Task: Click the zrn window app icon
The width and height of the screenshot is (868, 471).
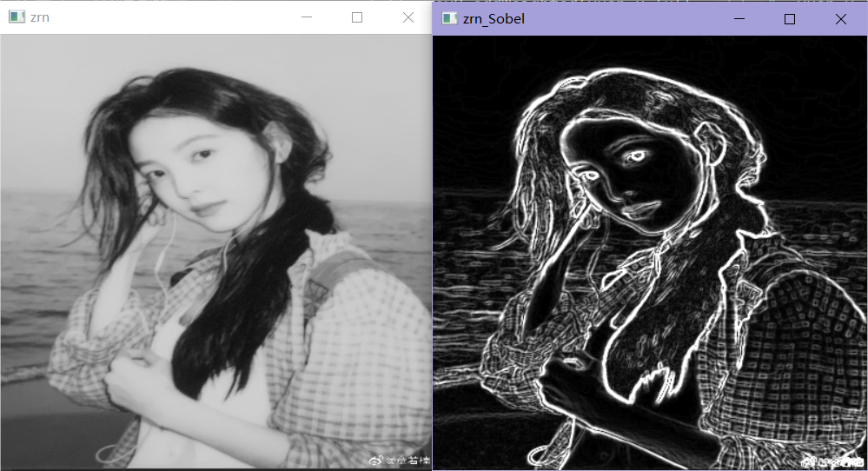Action: pos(17,17)
